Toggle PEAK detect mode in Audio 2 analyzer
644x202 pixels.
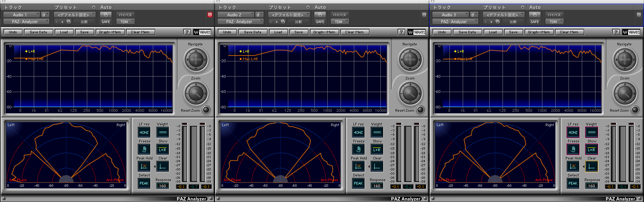tap(358, 183)
